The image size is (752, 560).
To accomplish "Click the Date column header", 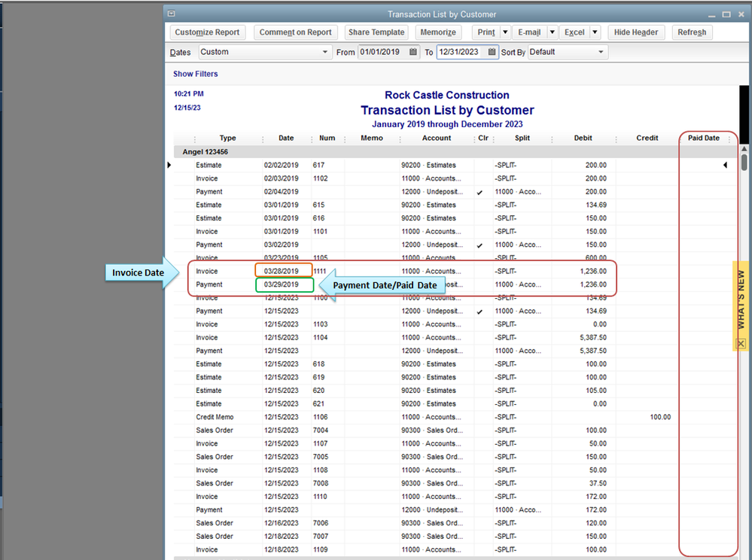I will pyautogui.click(x=286, y=138).
